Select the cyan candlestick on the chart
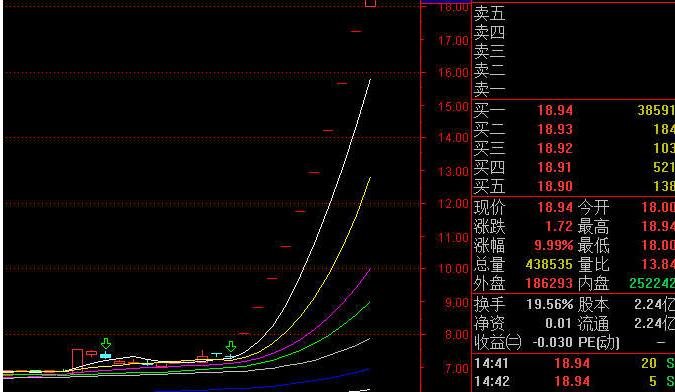 coord(105,356)
